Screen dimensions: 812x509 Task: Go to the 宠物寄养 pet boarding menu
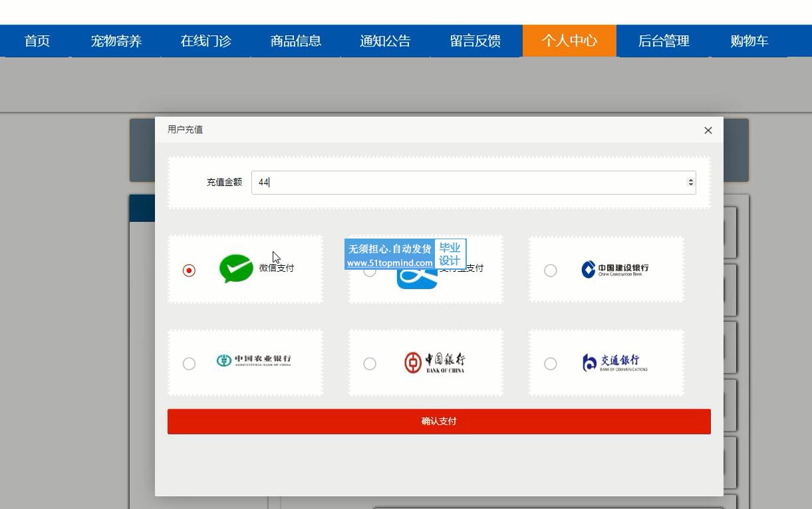click(x=116, y=41)
